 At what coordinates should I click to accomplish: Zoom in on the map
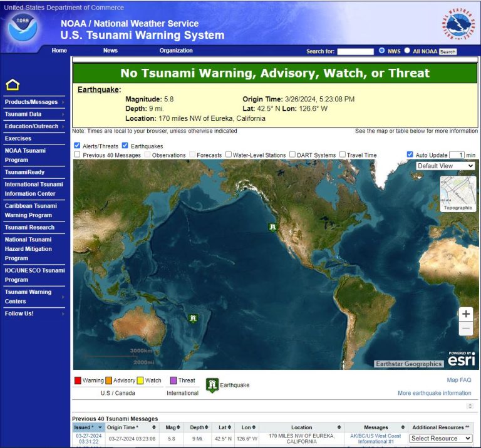point(465,314)
